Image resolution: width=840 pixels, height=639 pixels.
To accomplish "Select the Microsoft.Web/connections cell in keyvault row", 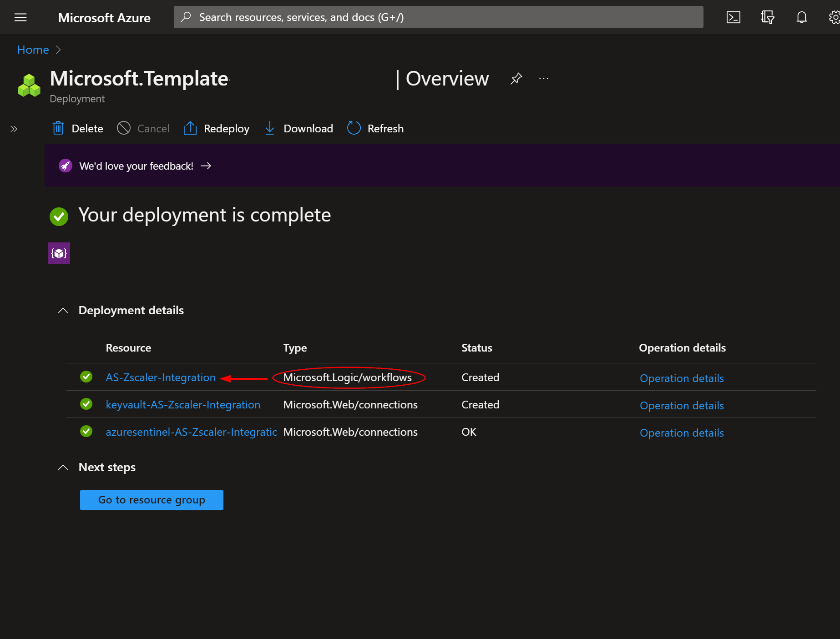I will (x=350, y=405).
